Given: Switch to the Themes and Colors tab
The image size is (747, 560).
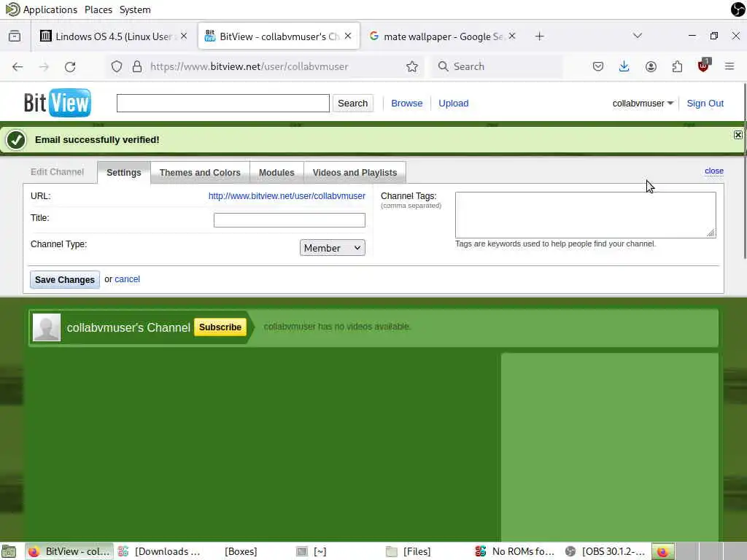Looking at the screenshot, I should pos(200,172).
